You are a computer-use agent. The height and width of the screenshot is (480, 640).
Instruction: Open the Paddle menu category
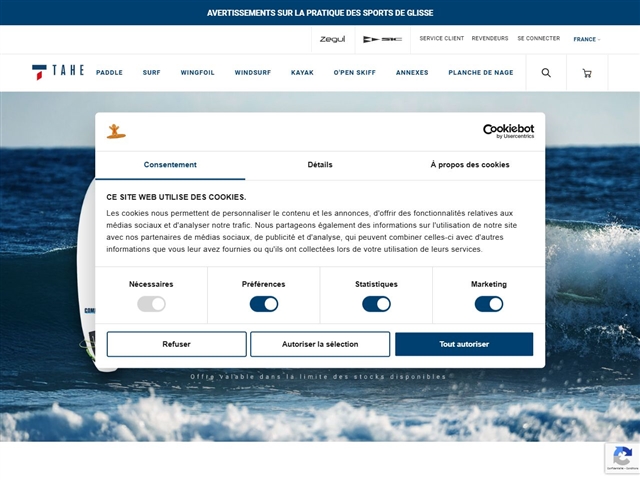click(109, 73)
